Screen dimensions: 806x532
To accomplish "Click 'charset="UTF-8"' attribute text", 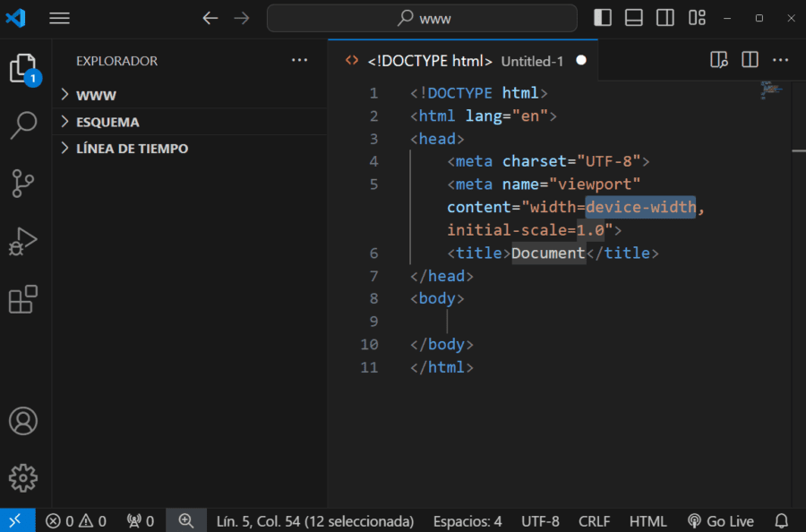I will (x=571, y=161).
